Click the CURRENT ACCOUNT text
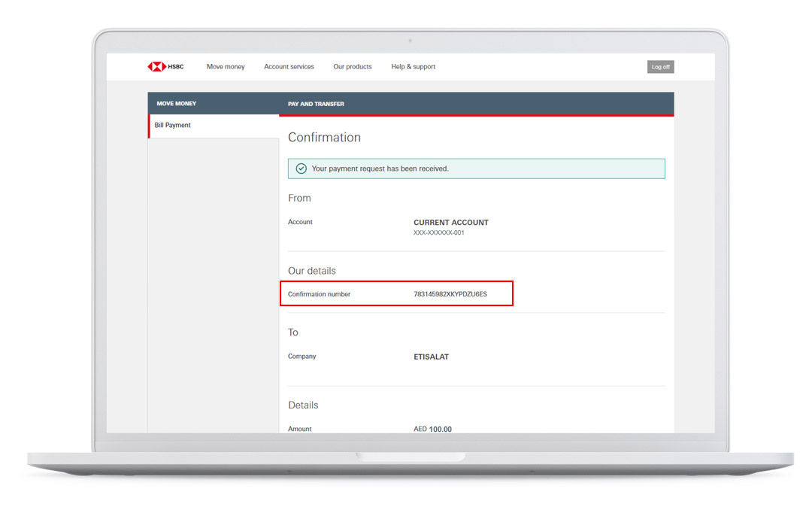Image resolution: width=812 pixels, height=513 pixels. pyautogui.click(x=451, y=223)
